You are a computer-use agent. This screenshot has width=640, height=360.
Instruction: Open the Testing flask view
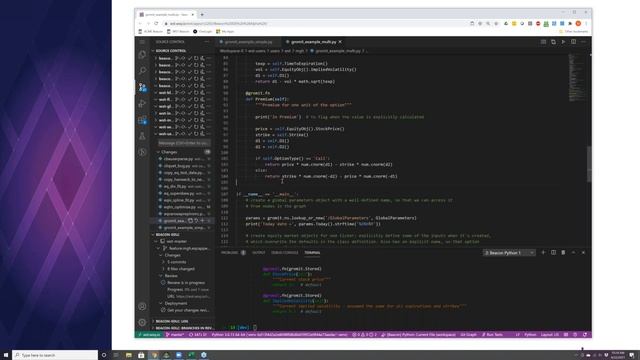[x=142, y=136]
